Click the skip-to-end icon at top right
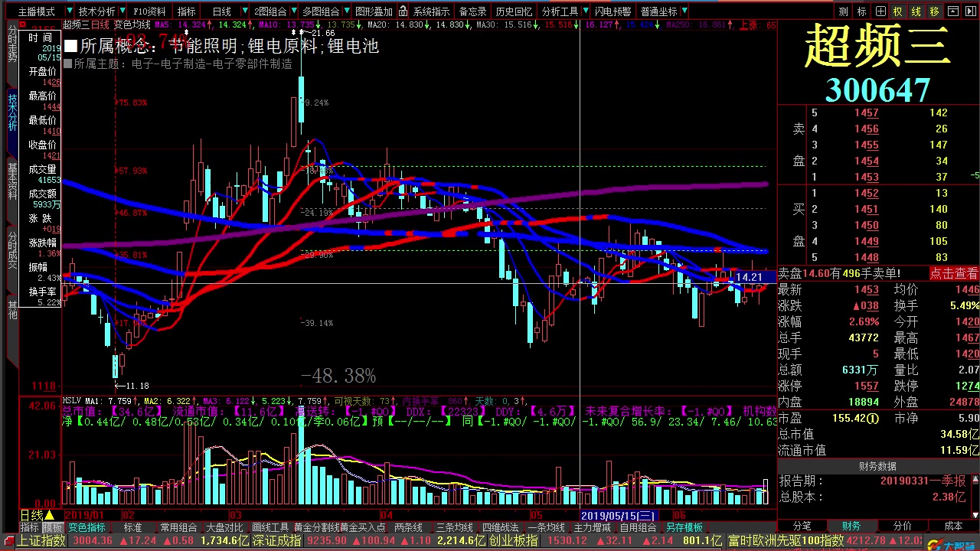Screen dimensions: 980x551 click(x=969, y=11)
